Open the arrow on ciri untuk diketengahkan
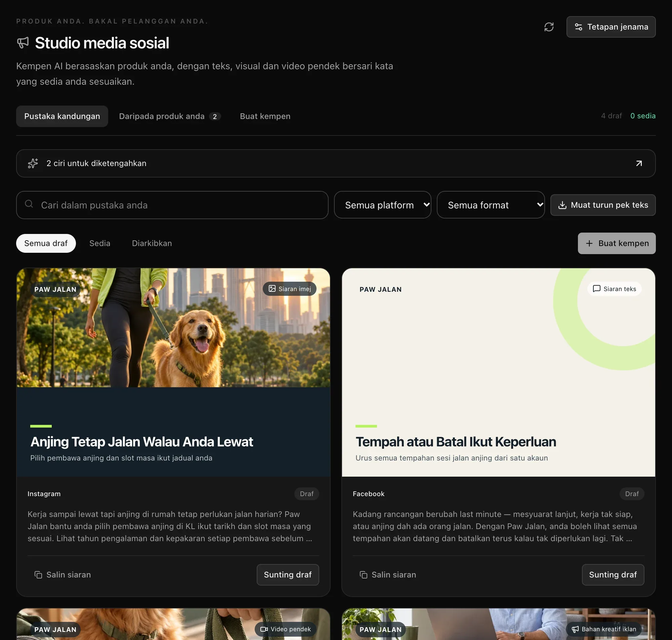The height and width of the screenshot is (640, 672). (639, 163)
